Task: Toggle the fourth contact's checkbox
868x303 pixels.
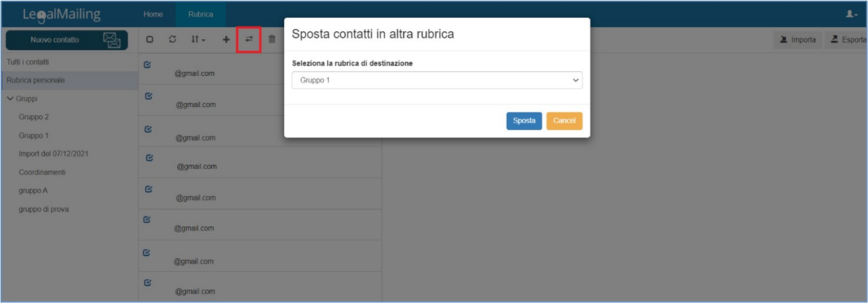Action: tap(149, 158)
